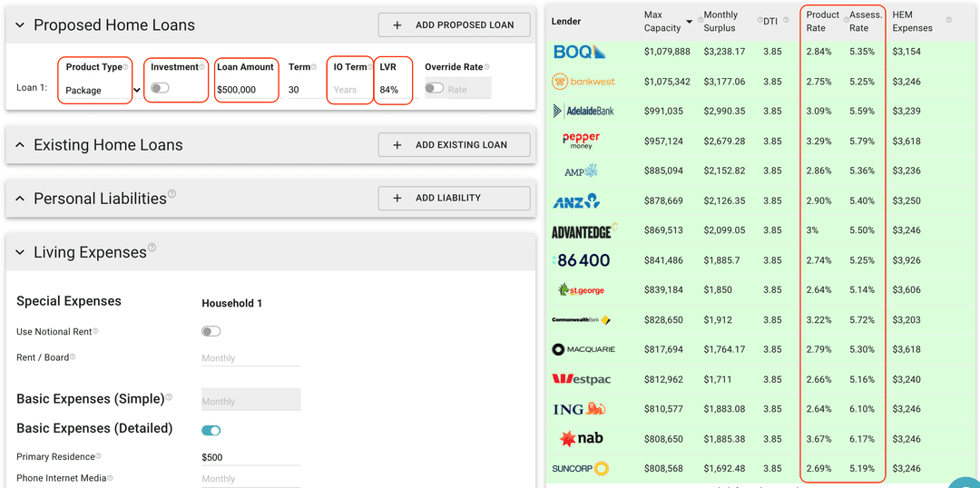The height and width of the screenshot is (488, 980).
Task: Click the Macquarie lender logo
Action: point(583,349)
